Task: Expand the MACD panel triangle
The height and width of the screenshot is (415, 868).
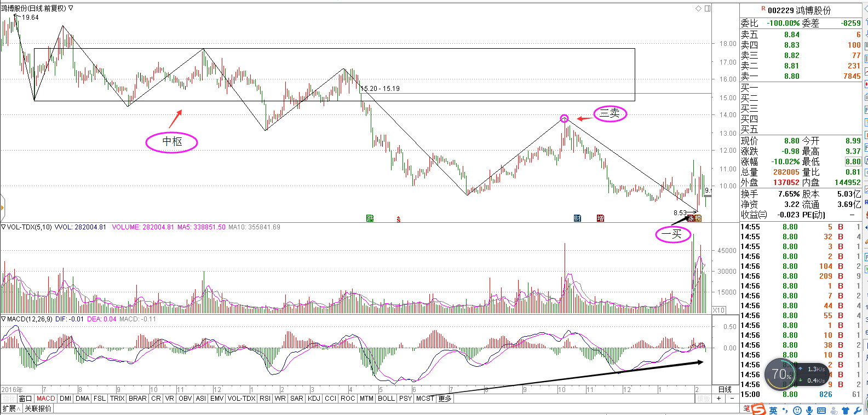Action: point(3,319)
